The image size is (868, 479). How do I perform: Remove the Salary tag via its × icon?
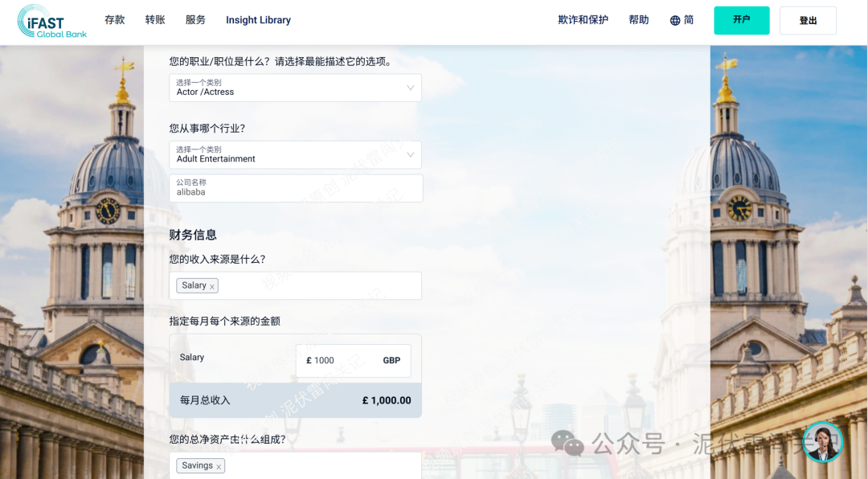pos(214,285)
